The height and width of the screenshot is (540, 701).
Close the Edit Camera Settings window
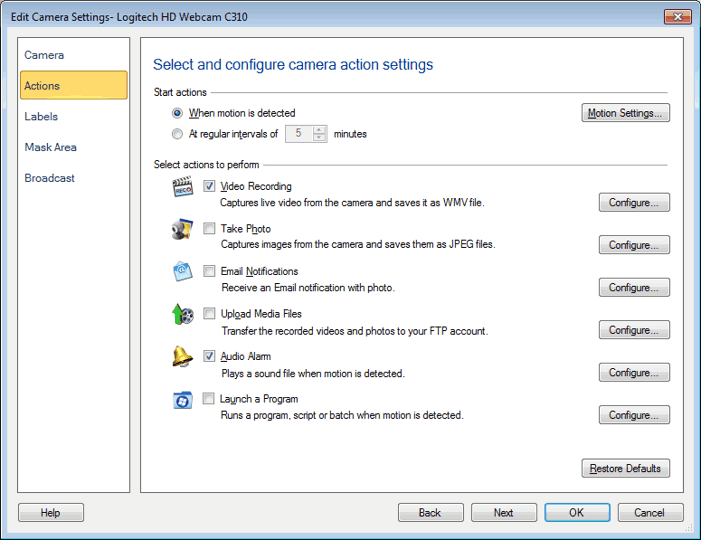coord(678,17)
